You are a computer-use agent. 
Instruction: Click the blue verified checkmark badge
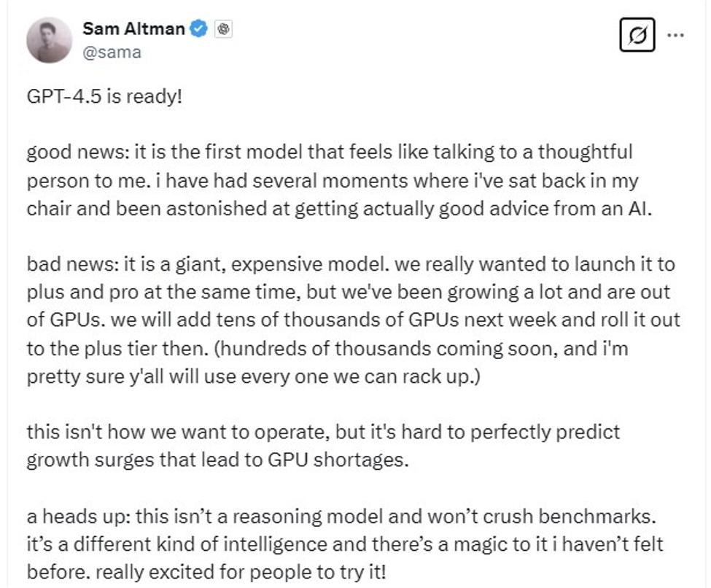point(198,29)
